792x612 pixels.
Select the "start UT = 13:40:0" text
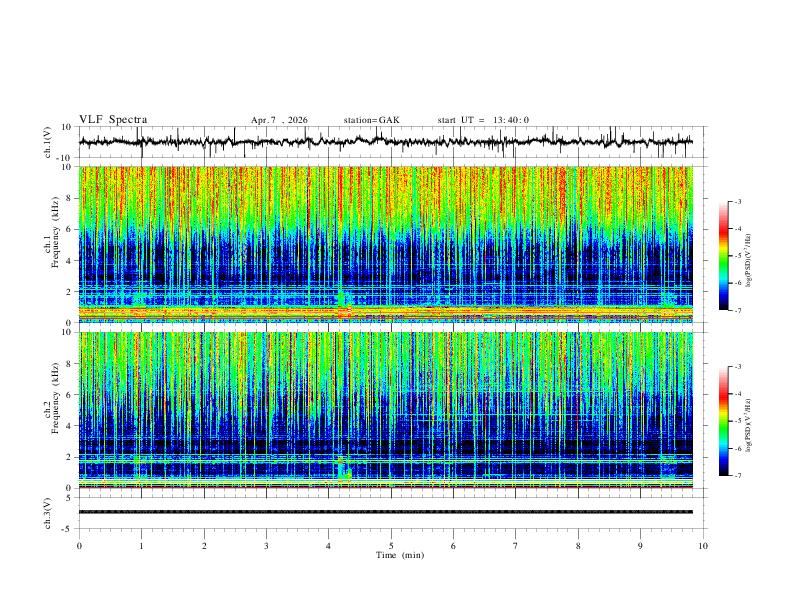[483, 120]
